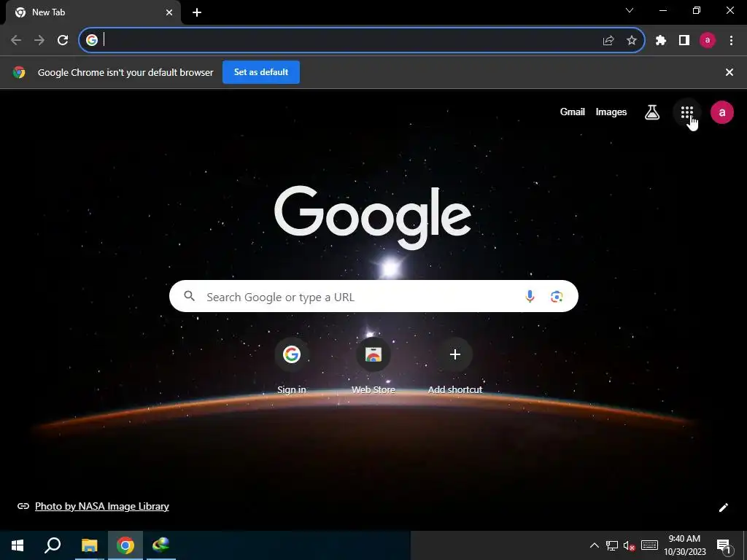The height and width of the screenshot is (560, 747).
Task: Click Chrome icon in taskbar
Action: click(x=125, y=545)
